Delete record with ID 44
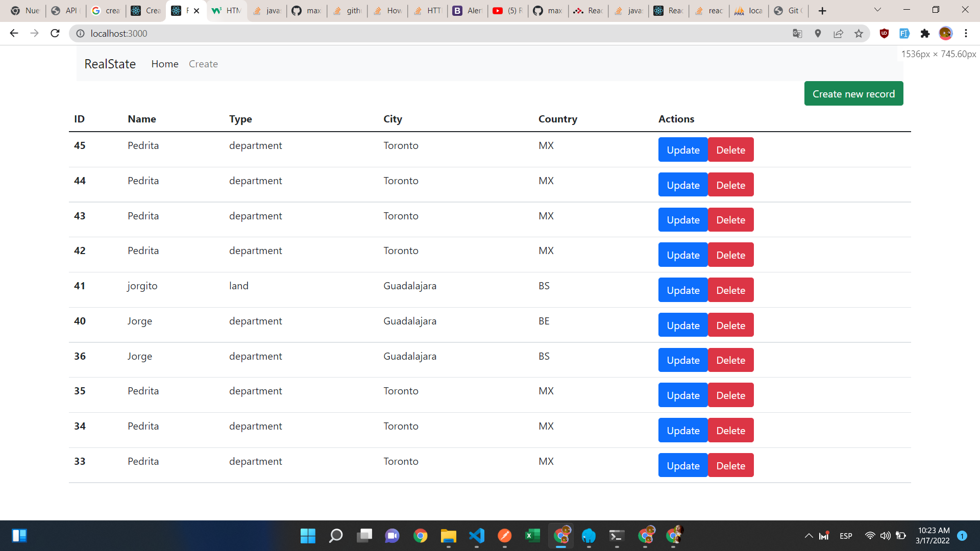Screen dimensions: 980x551 click(x=730, y=185)
